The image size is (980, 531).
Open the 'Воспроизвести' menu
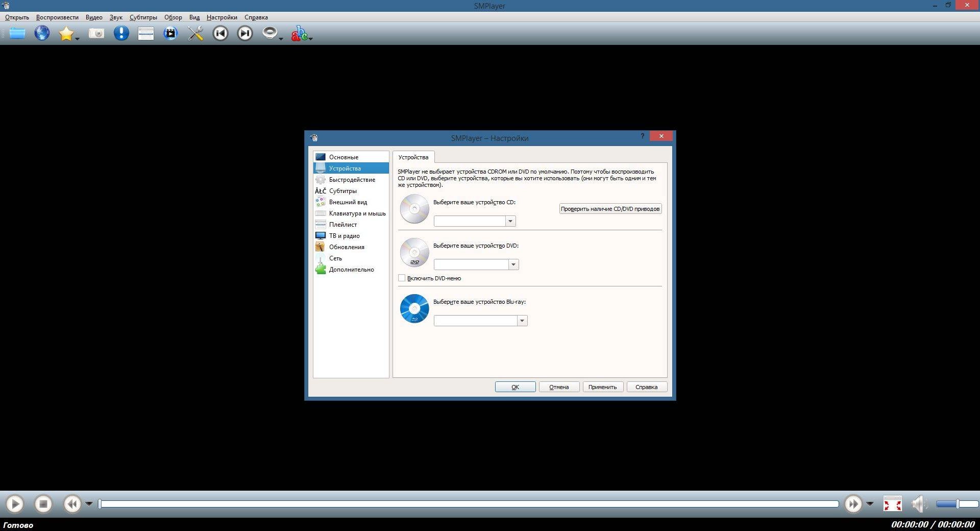(57, 17)
